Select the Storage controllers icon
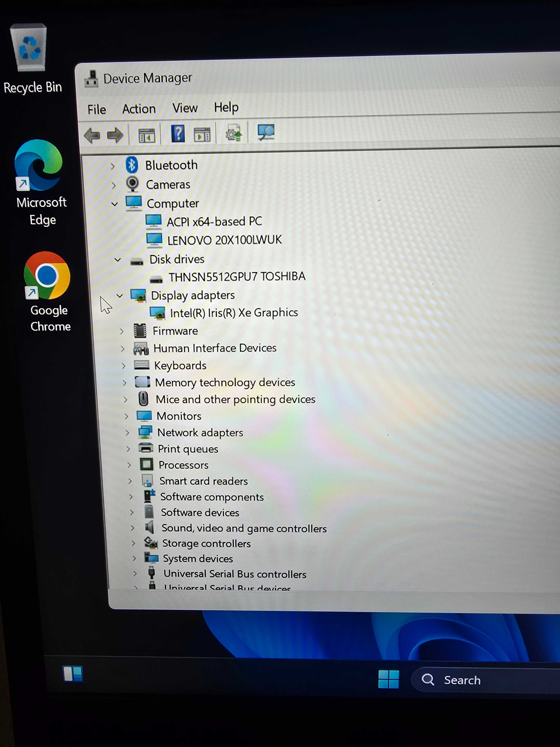The width and height of the screenshot is (560, 747). 151,543
